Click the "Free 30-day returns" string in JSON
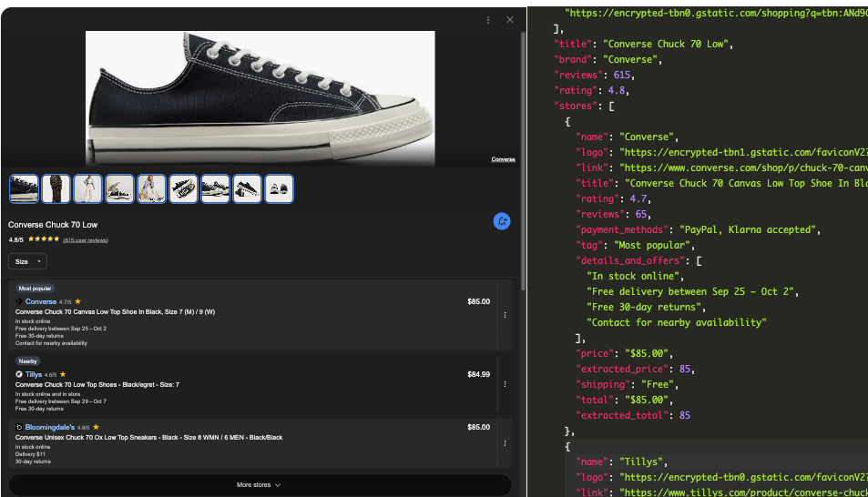The image size is (868, 497). pyautogui.click(x=646, y=307)
